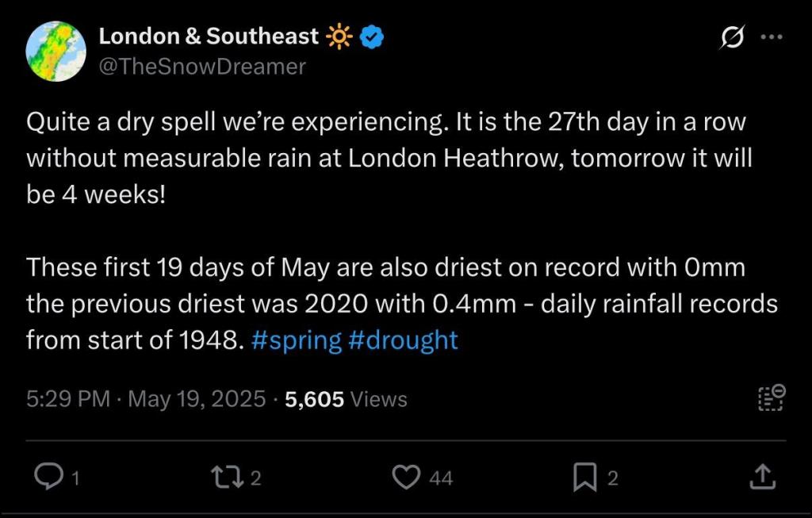Open the @TheSnowDreamer handle link

(x=201, y=67)
